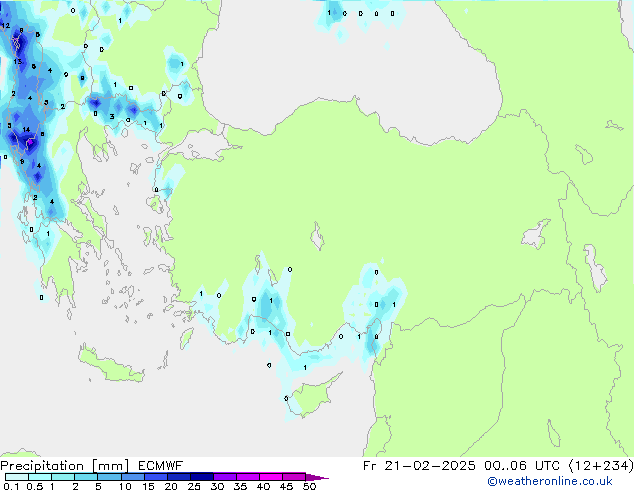634x490 pixels.
Task: Click the 10–15 mm blue legend swatch
Action: (132, 477)
